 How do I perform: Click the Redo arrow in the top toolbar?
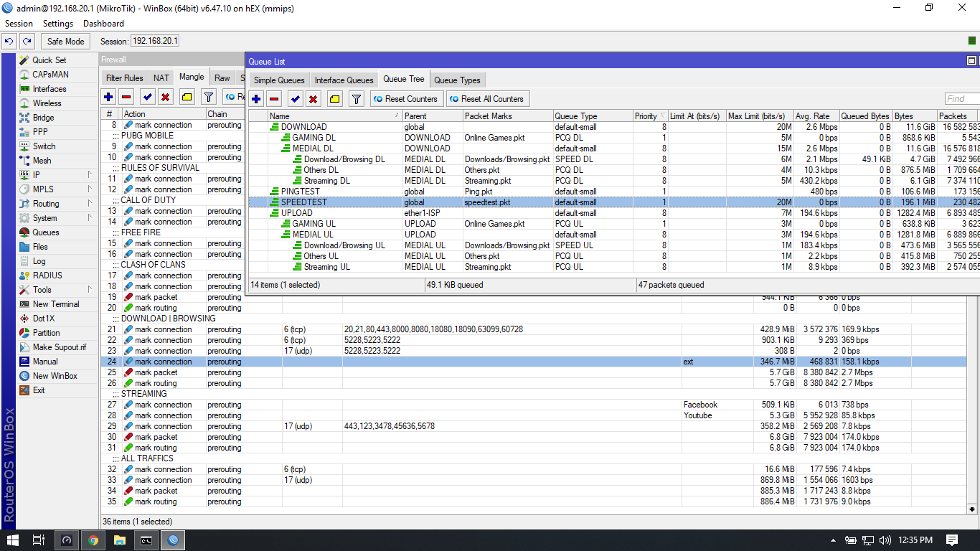point(27,42)
